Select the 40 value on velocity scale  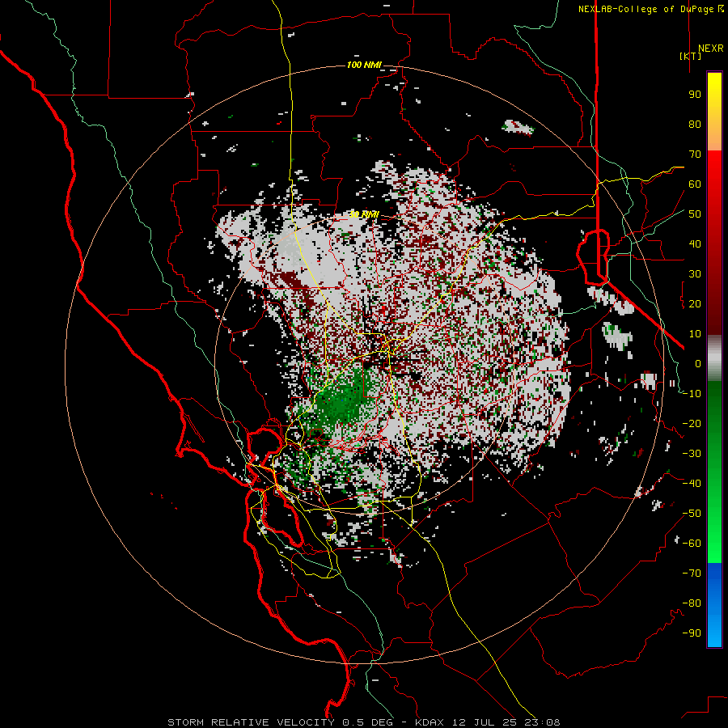click(695, 244)
